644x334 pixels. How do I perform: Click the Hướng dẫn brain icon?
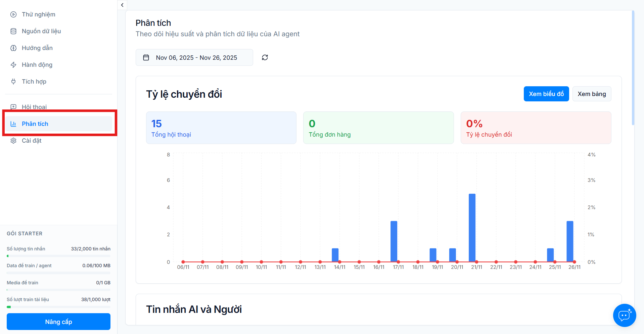pyautogui.click(x=13, y=48)
